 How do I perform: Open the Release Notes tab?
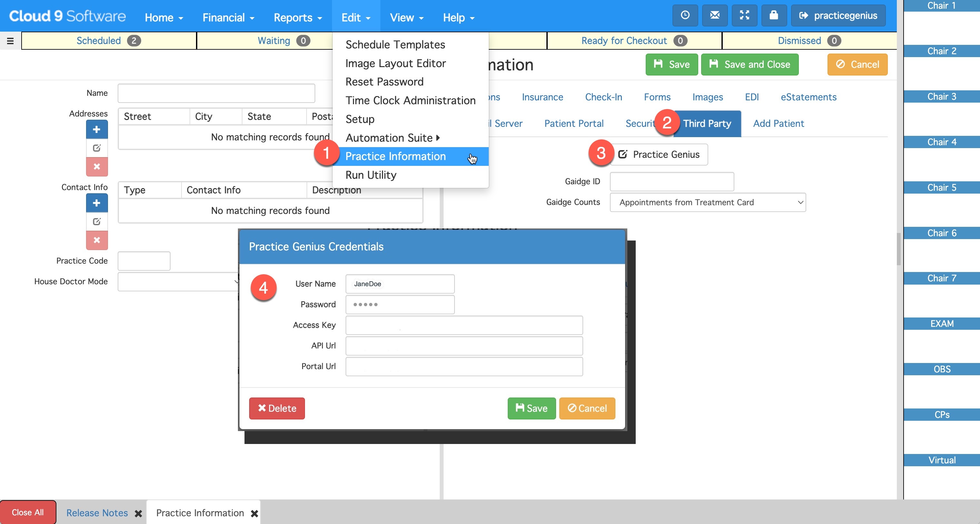pos(97,513)
